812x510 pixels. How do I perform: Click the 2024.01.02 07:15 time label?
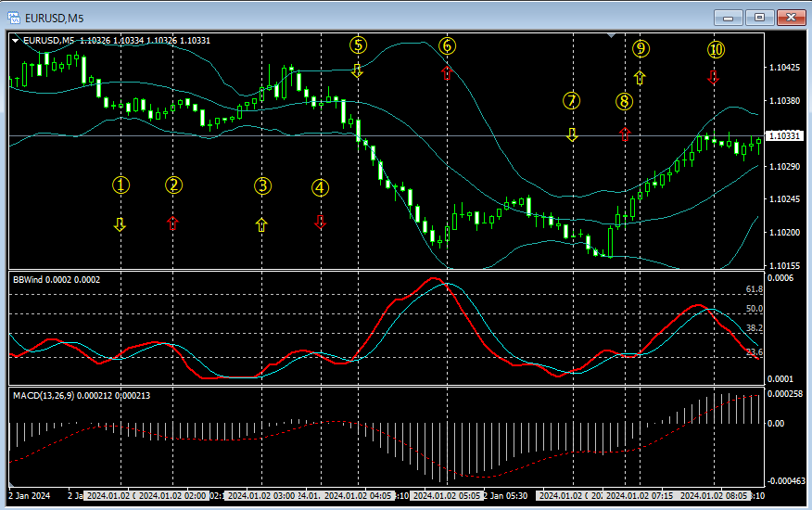click(640, 495)
